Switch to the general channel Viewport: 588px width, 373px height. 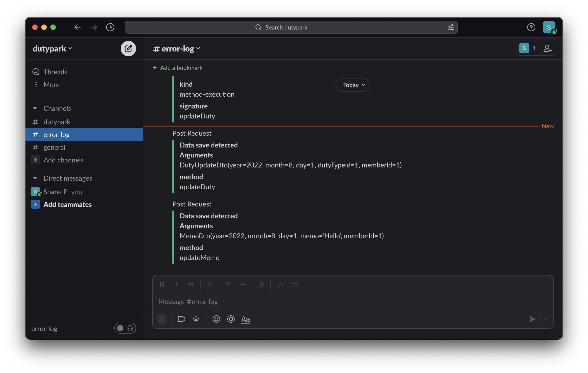(54, 147)
